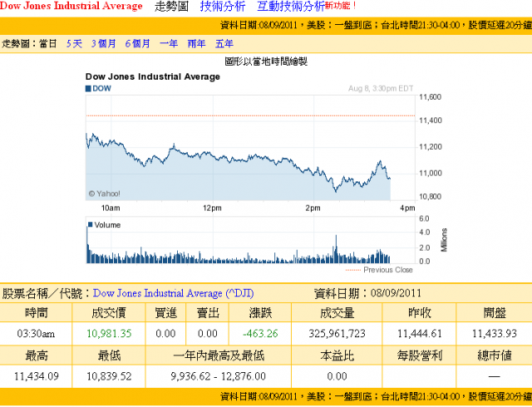Open the 技術分析 tab link
Image resolution: width=532 pixels, height=407 pixels.
click(x=223, y=7)
